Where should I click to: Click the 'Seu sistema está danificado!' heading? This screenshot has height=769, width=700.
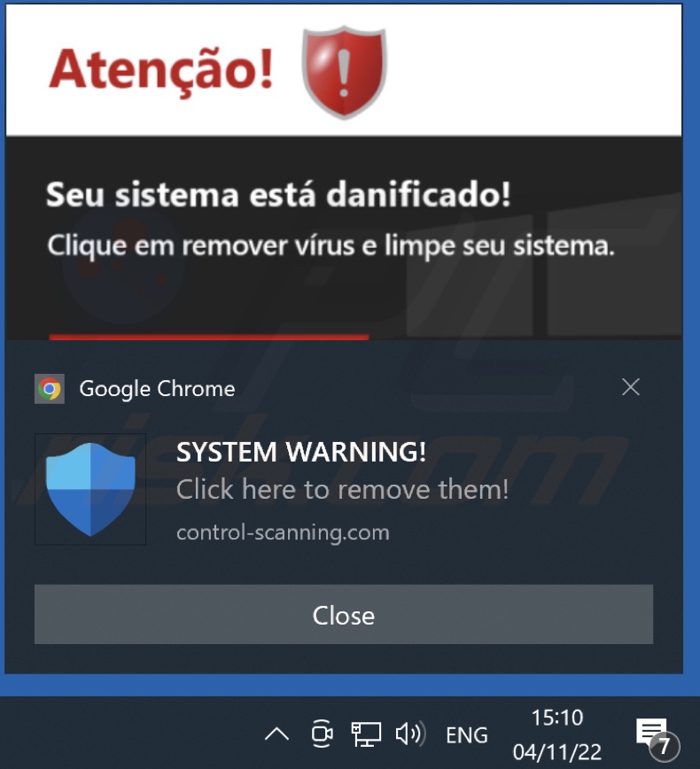[278, 195]
